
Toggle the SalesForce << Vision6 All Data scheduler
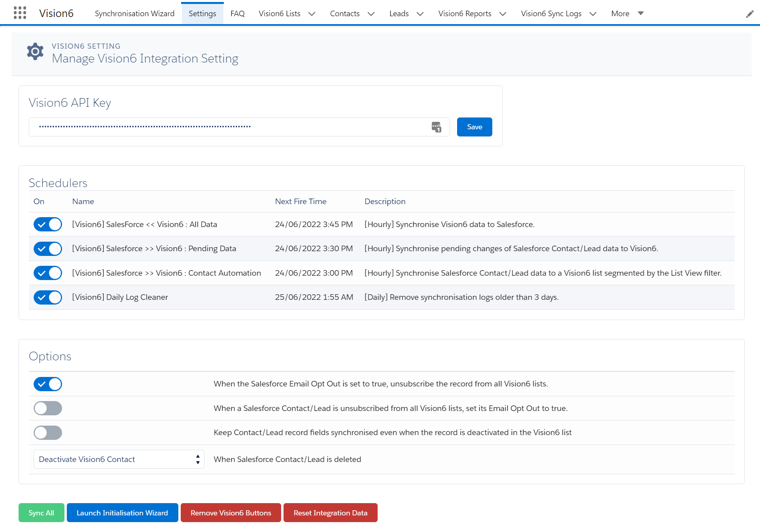click(48, 224)
